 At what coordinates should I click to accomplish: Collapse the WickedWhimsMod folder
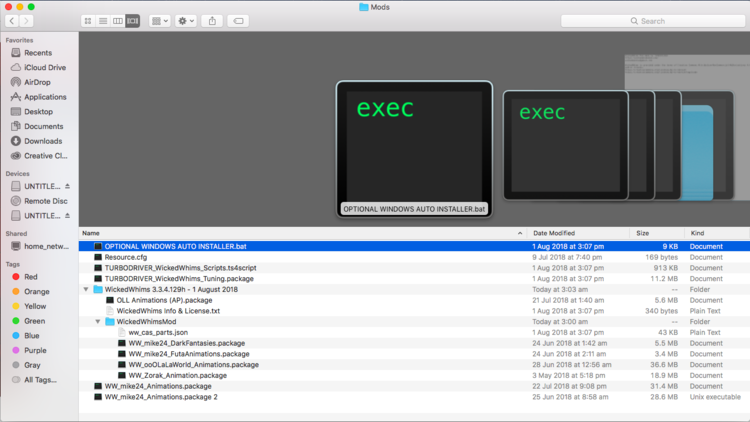(x=98, y=322)
